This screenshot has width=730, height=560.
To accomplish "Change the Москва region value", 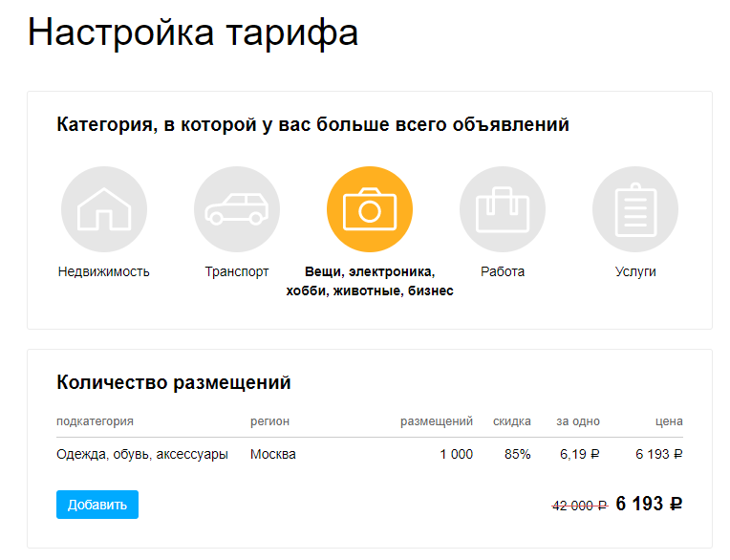I will click(273, 454).
